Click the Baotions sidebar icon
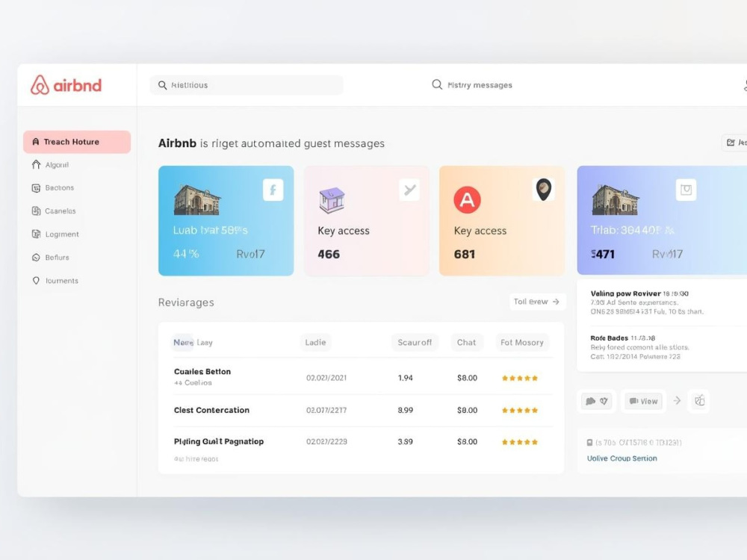Screen dimensions: 747x560 pos(36,187)
